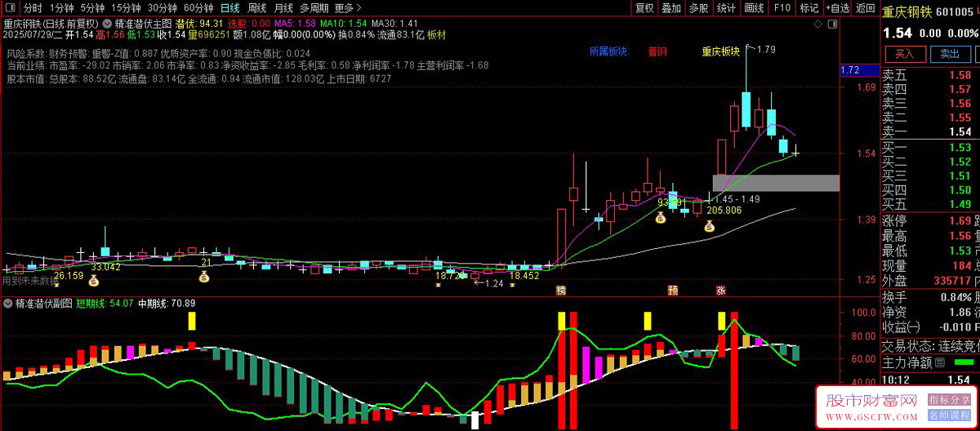980x431 pixels.
Task: Click the money bag icon below 21
Action: [203, 277]
